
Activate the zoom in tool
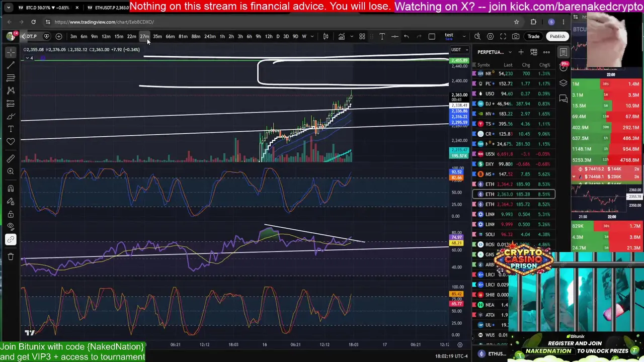pos(11,171)
